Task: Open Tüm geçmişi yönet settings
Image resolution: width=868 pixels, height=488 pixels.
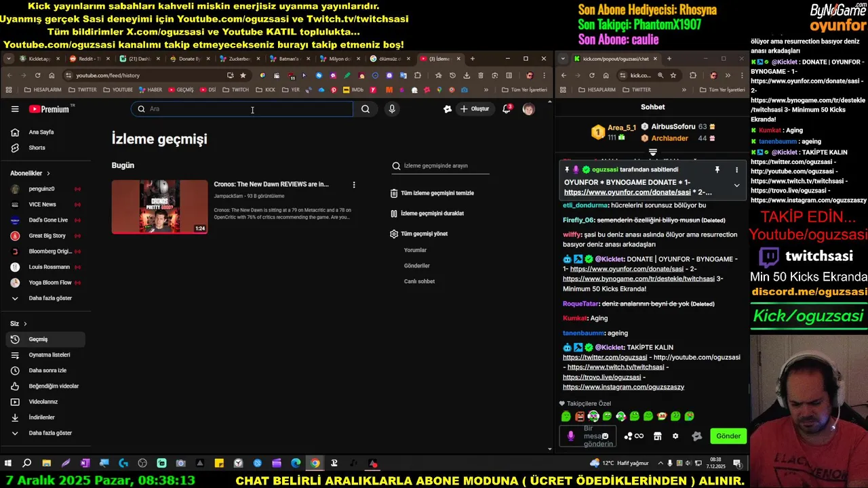Action: [x=419, y=234]
